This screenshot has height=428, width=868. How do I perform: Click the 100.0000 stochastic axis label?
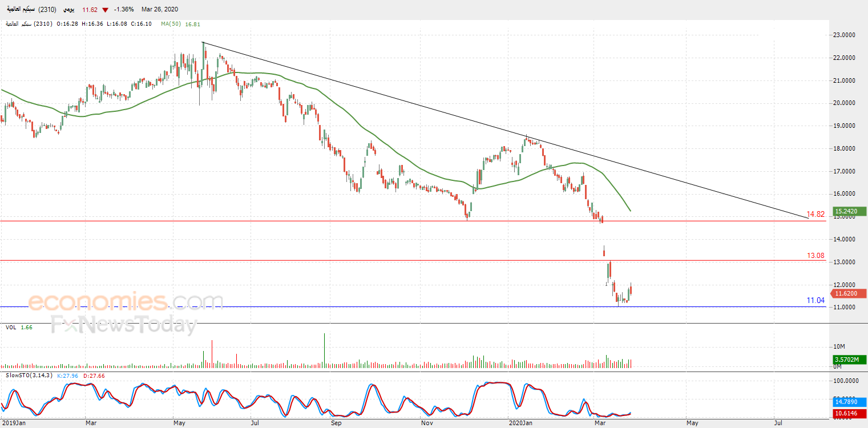point(846,381)
